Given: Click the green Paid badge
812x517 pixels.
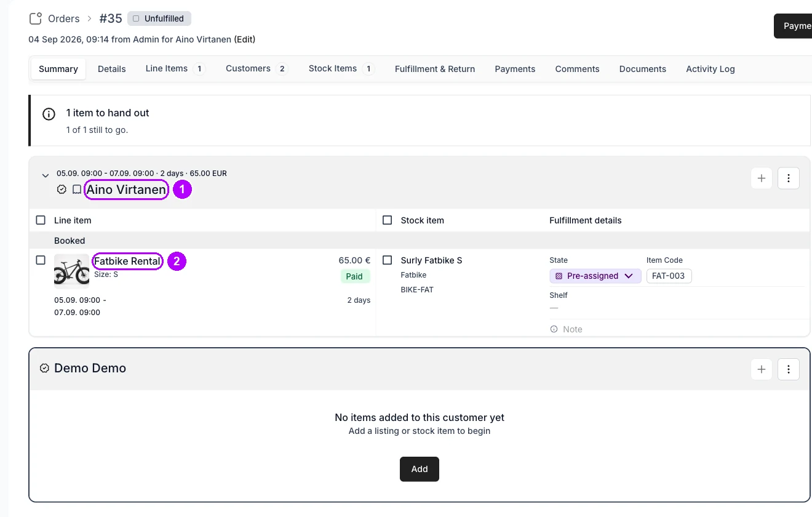Looking at the screenshot, I should click(x=354, y=276).
